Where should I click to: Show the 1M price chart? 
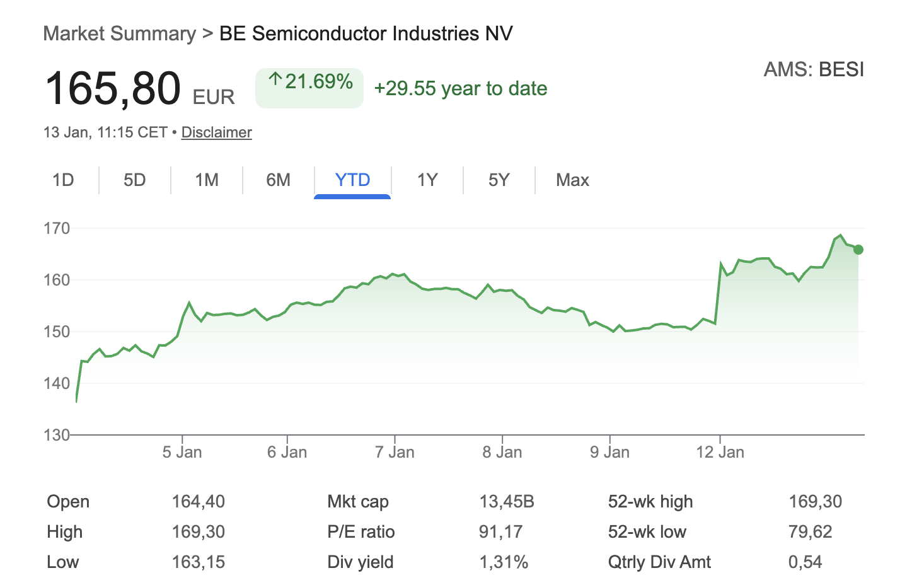pyautogui.click(x=207, y=180)
